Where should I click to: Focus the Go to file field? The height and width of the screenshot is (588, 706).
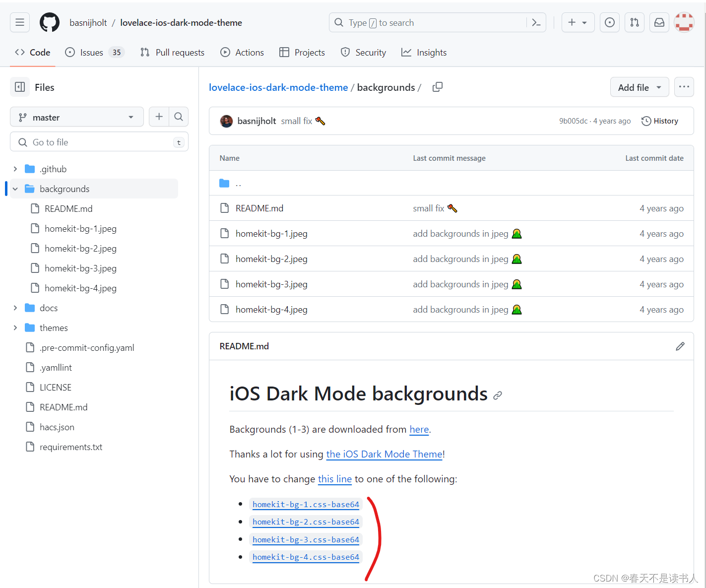click(x=99, y=142)
